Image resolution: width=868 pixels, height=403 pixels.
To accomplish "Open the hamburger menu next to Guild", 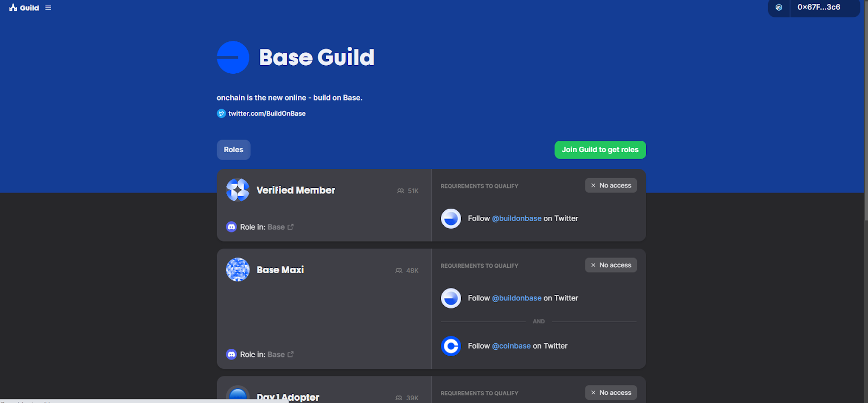I will tap(48, 8).
